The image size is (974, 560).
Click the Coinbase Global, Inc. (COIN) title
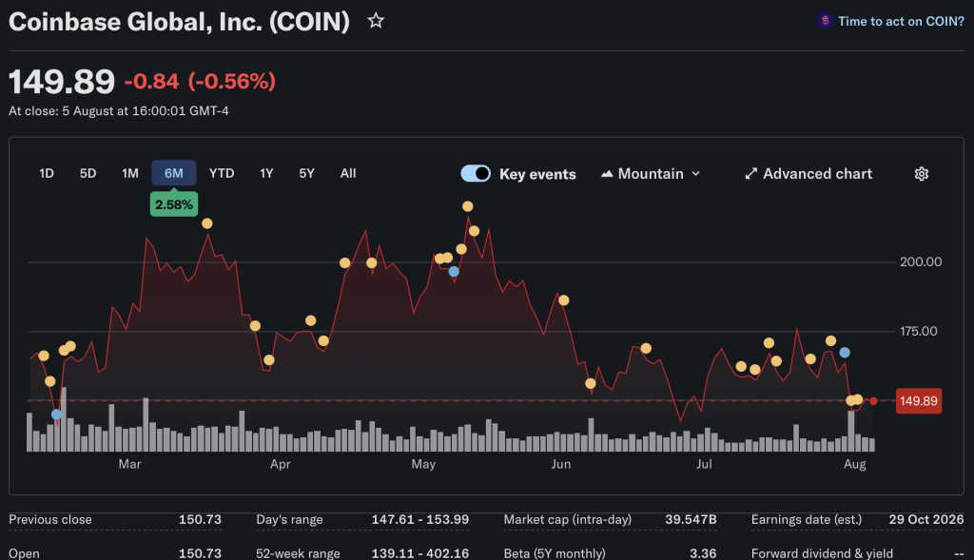tap(180, 22)
